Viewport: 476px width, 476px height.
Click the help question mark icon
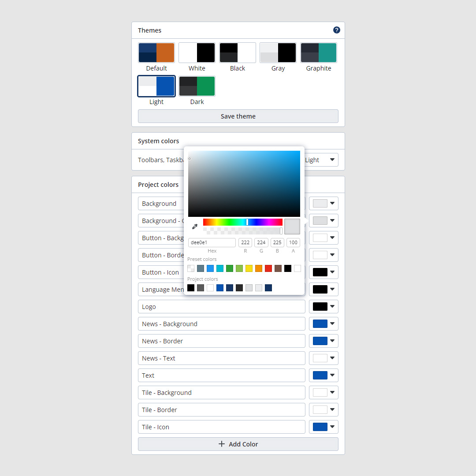click(x=337, y=30)
